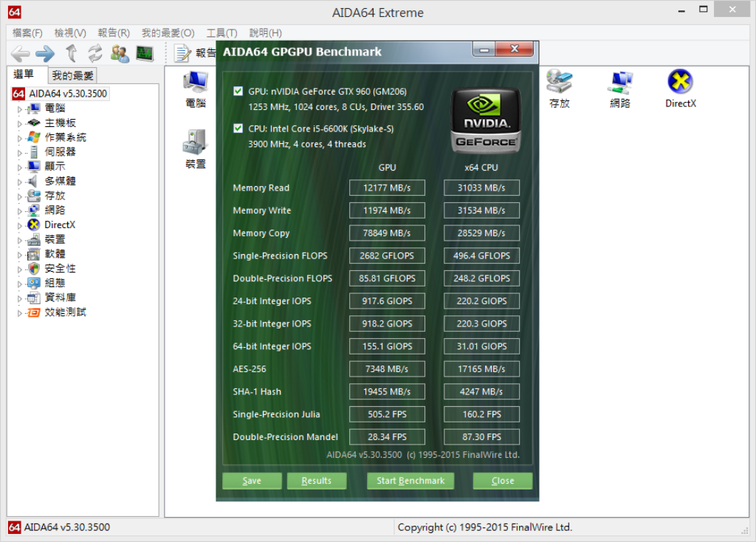Expand the 電腦 tree node
The image size is (756, 542).
click(x=20, y=109)
